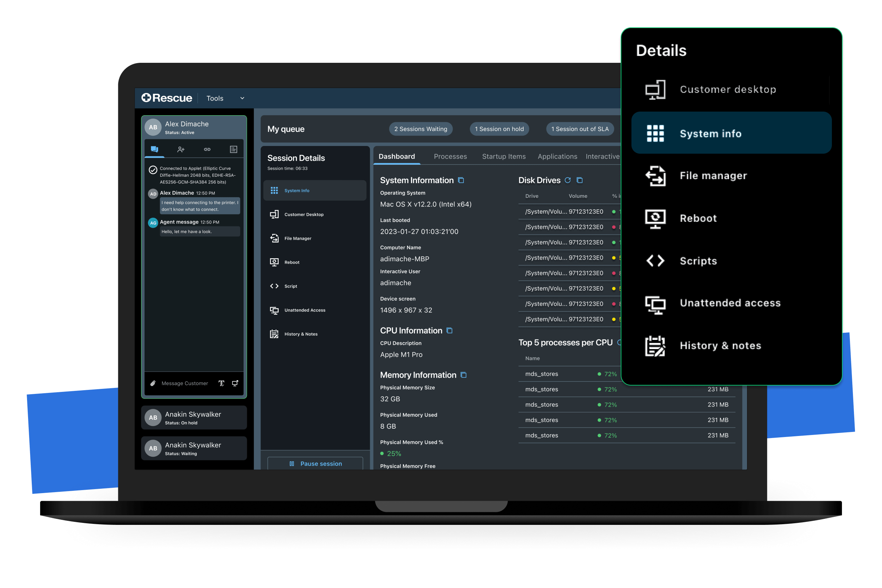Type in the Message Customer field
Viewport: 882px width, 588px height.
click(x=184, y=383)
